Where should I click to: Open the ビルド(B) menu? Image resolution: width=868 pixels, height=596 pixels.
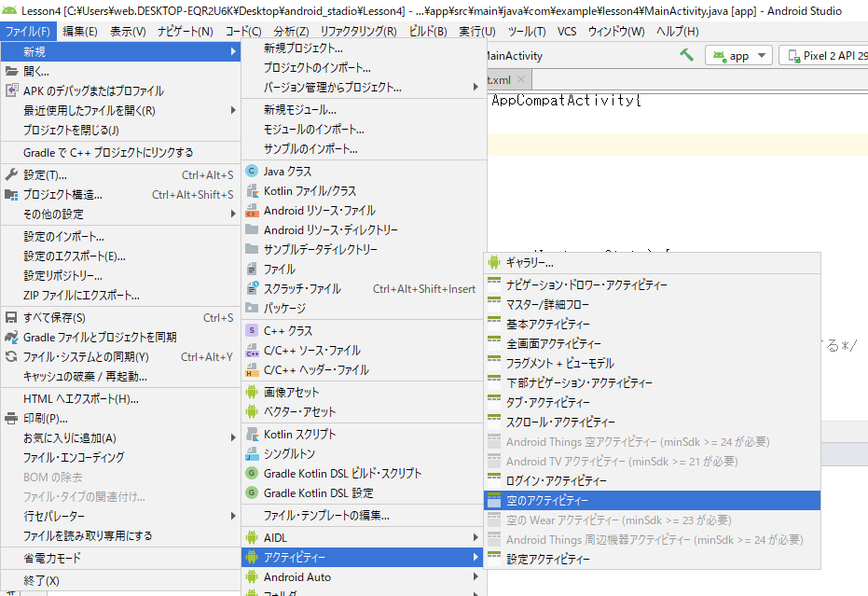coord(428,32)
